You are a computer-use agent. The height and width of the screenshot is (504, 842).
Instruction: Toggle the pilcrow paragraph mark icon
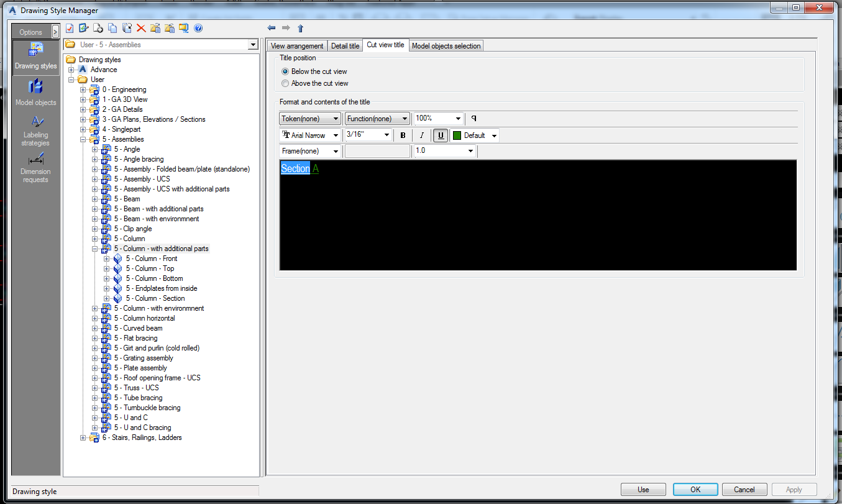click(473, 118)
